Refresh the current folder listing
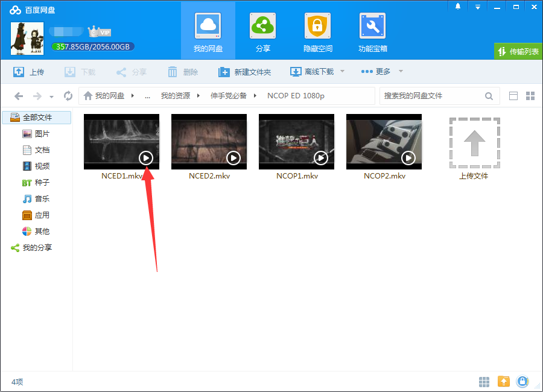Screen dimensions: 543x392 coord(68,96)
